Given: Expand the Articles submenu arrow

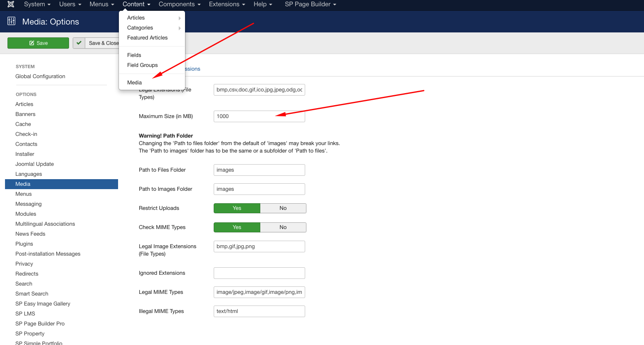Looking at the screenshot, I should coord(180,18).
